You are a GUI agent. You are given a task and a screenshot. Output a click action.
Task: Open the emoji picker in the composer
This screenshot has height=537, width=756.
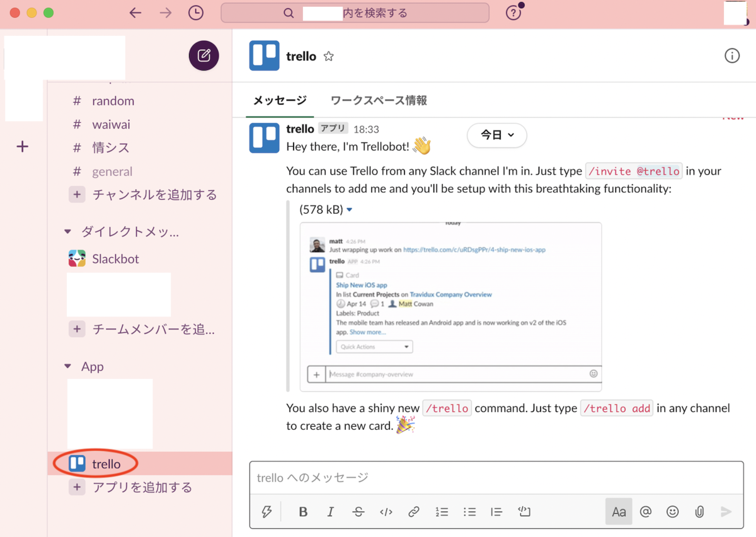pos(672,511)
